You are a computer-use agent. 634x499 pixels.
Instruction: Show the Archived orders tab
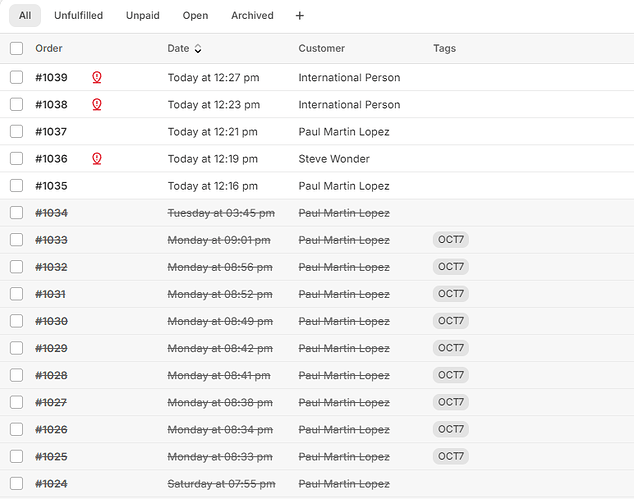(252, 16)
